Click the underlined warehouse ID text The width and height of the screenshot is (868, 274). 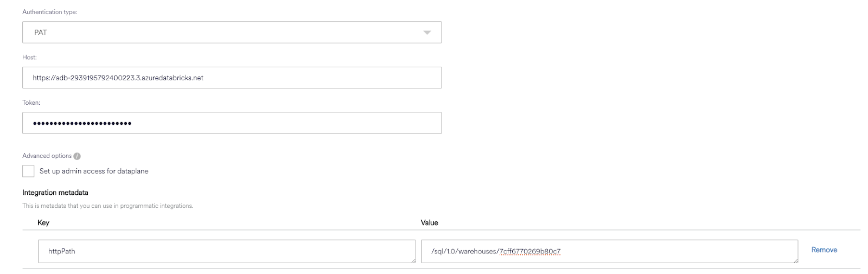[529, 251]
